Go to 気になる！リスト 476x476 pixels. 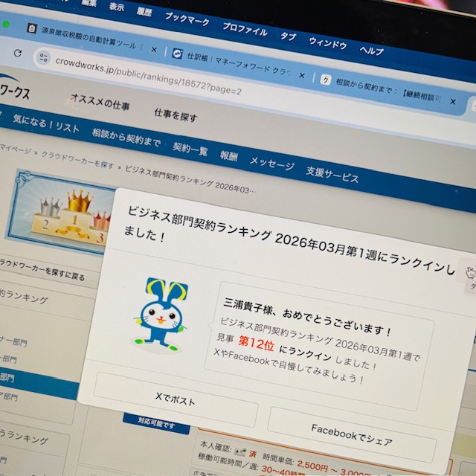46,123
